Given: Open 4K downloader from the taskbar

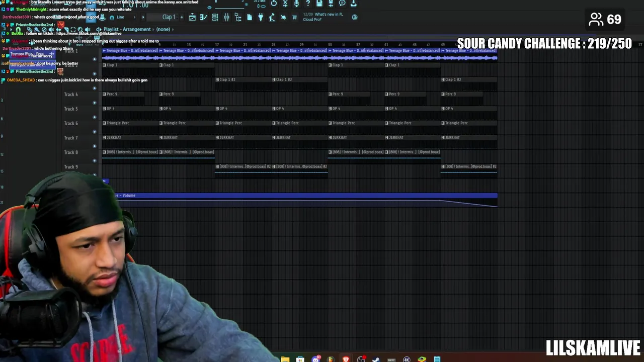Looking at the screenshot, I should coord(407,358).
